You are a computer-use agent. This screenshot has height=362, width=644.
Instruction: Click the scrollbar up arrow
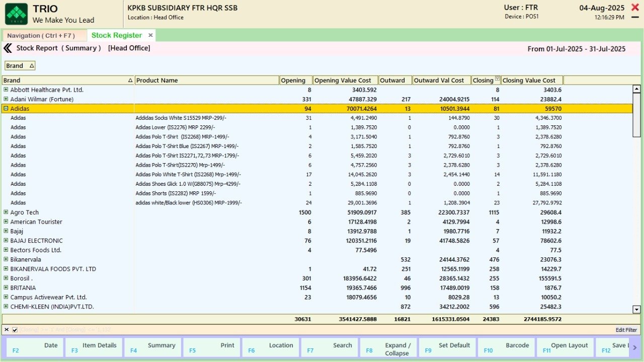pos(636,89)
